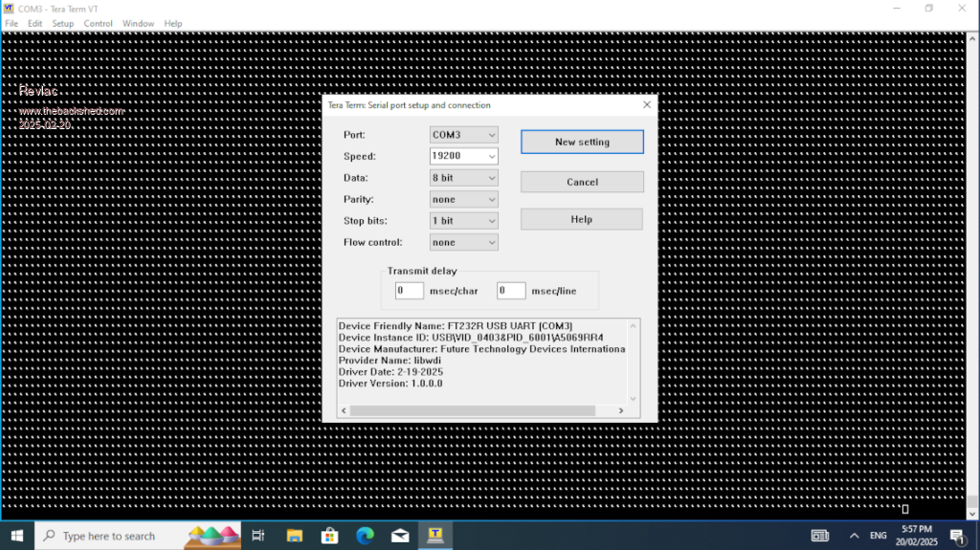980x550 pixels.
Task: Launch Microsoft Edge from the taskbar
Action: tap(365, 536)
